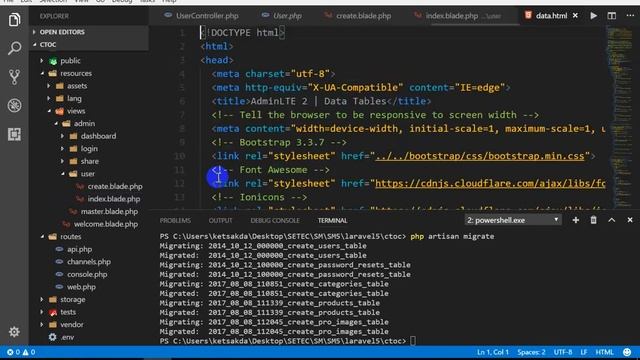Viewport: 640px width, 360px height.
Task: Open the PROBLEMS panel tab
Action: [175, 220]
